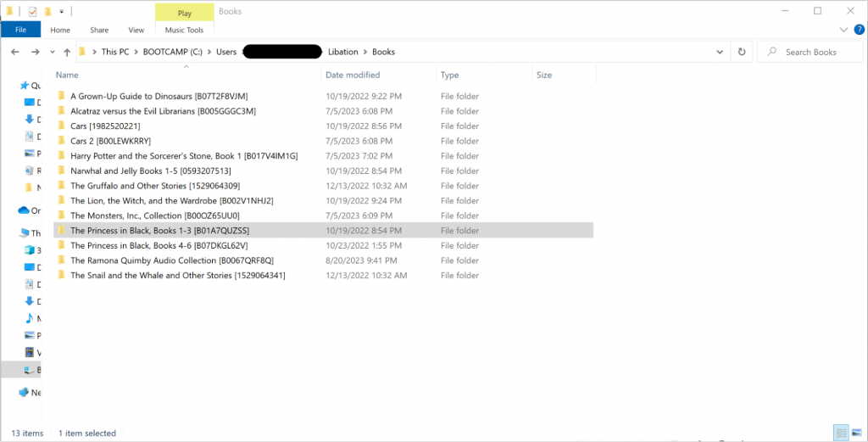Click the New folder icon in title bar
This screenshot has height=442, width=868.
(x=48, y=11)
